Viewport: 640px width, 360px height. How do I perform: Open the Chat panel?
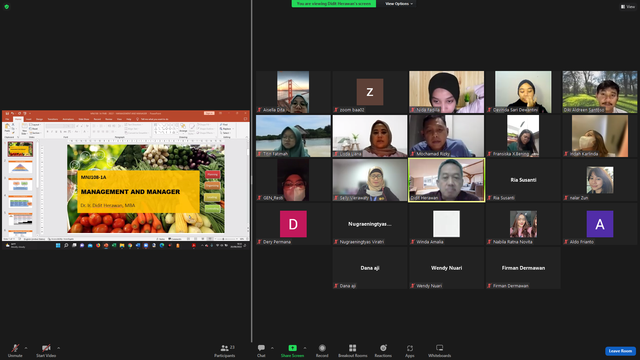[x=261, y=350]
